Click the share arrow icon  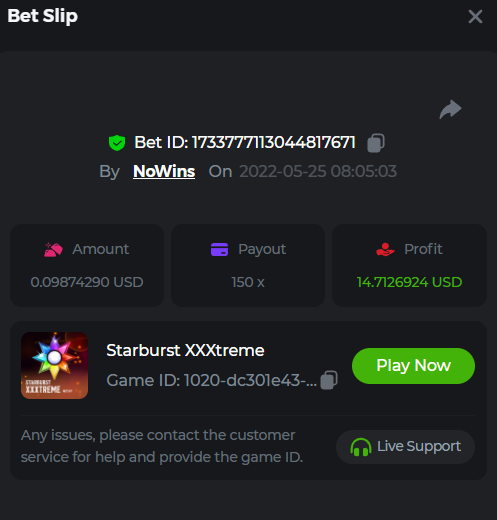450,109
